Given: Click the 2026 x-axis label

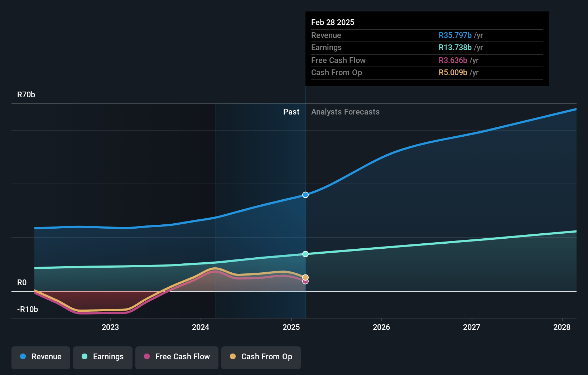Looking at the screenshot, I should (381, 327).
